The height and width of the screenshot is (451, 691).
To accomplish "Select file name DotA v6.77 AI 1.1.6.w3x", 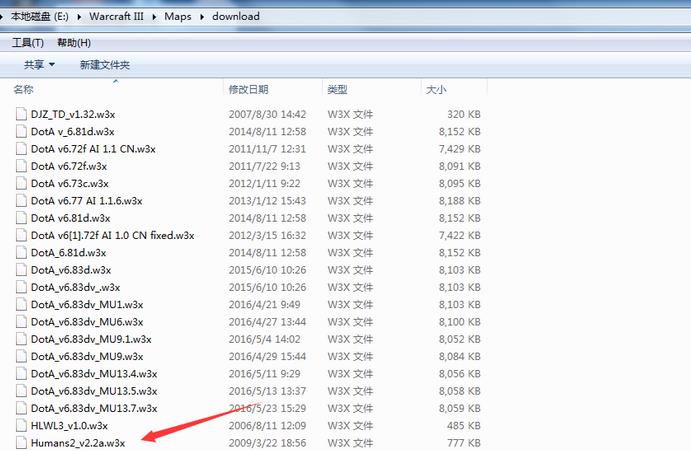I will (86, 201).
